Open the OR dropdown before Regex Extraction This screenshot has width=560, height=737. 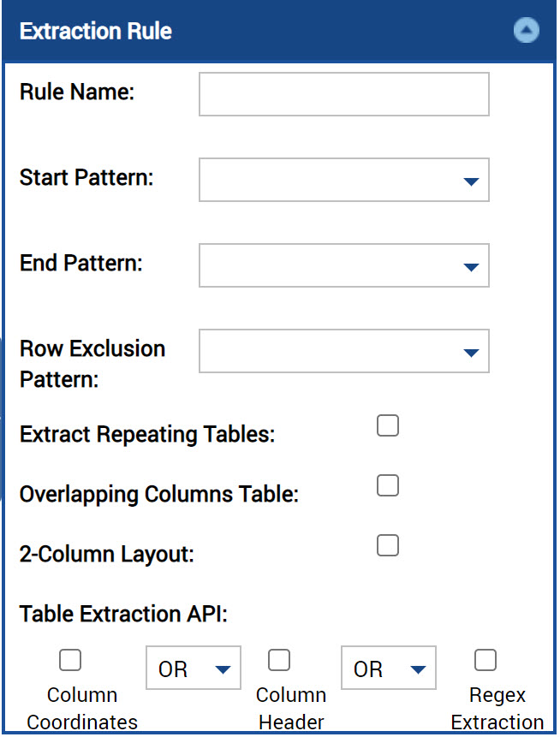[389, 668]
